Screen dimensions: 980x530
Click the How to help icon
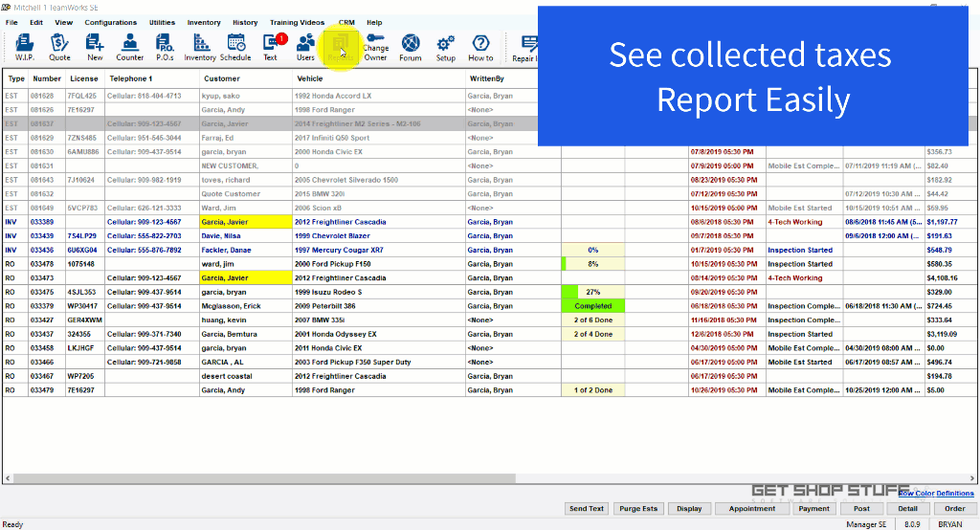coord(480,45)
